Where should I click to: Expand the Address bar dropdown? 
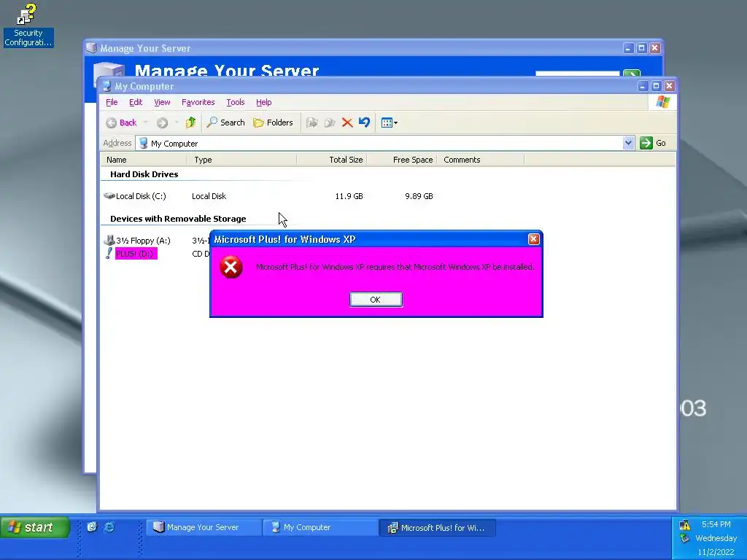tap(628, 143)
